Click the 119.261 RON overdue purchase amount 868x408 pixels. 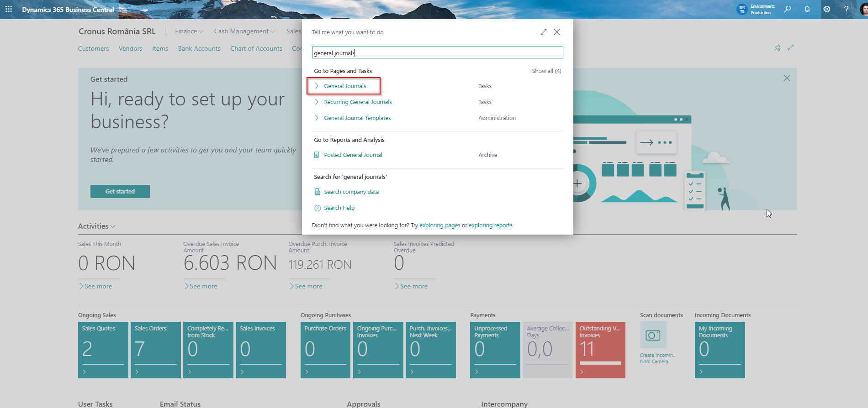320,265
